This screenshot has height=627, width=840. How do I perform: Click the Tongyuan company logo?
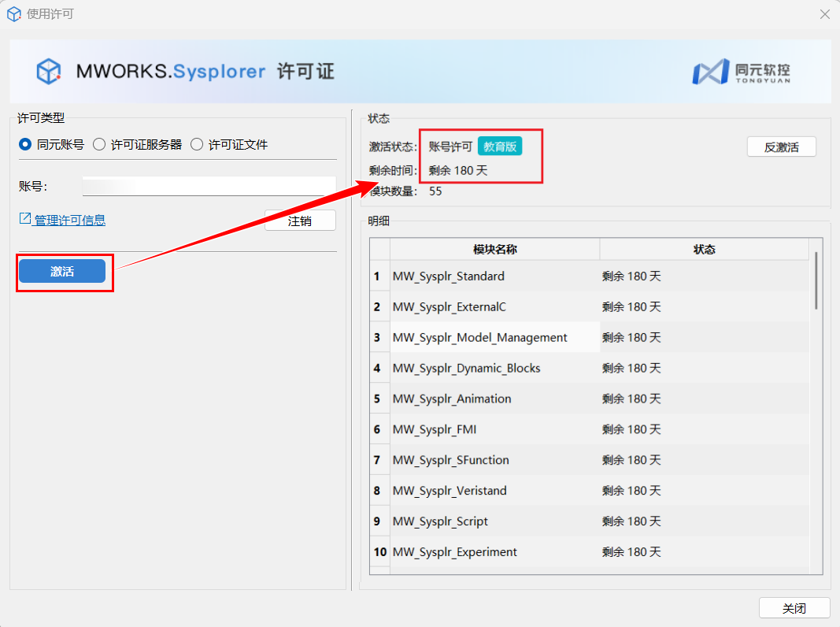tap(741, 72)
